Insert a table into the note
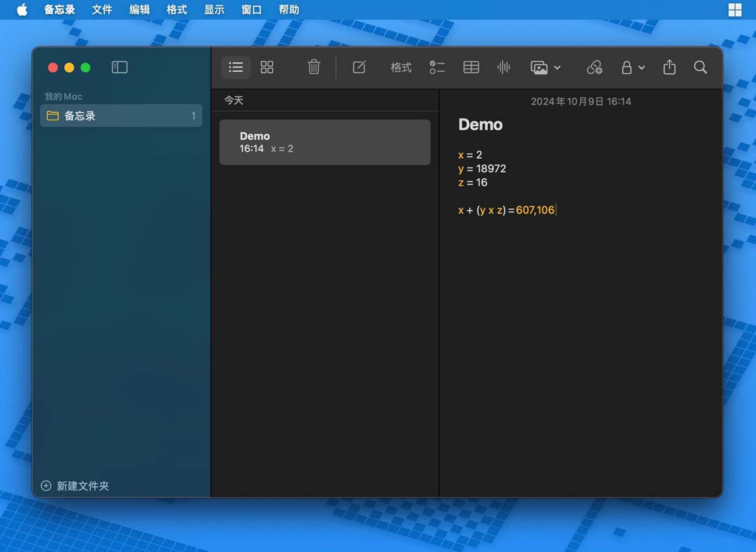Viewport: 756px width, 552px height. (471, 67)
